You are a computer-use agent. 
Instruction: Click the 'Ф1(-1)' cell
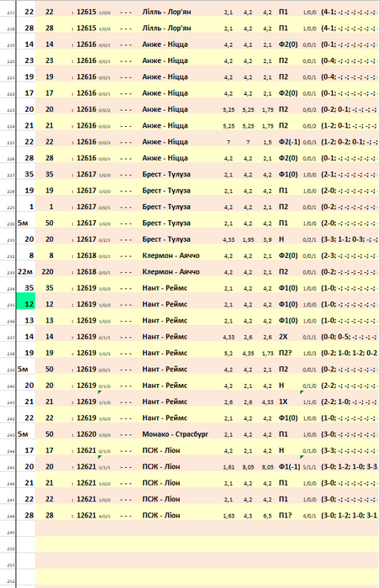pos(289,467)
